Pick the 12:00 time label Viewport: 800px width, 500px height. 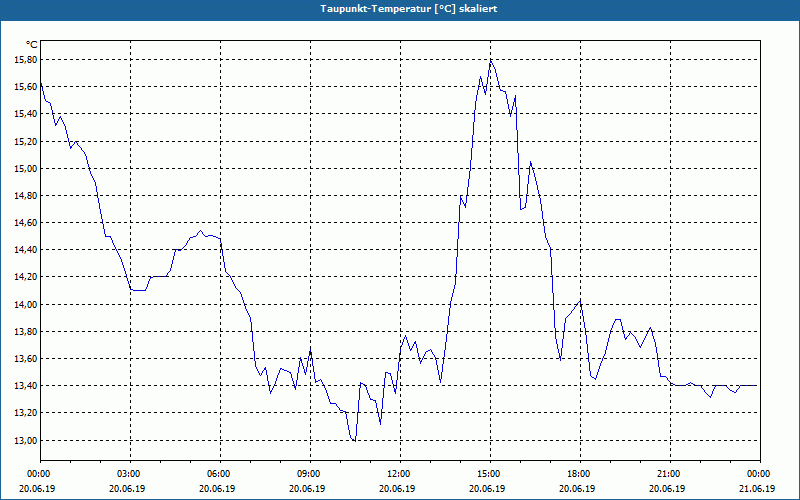point(400,474)
